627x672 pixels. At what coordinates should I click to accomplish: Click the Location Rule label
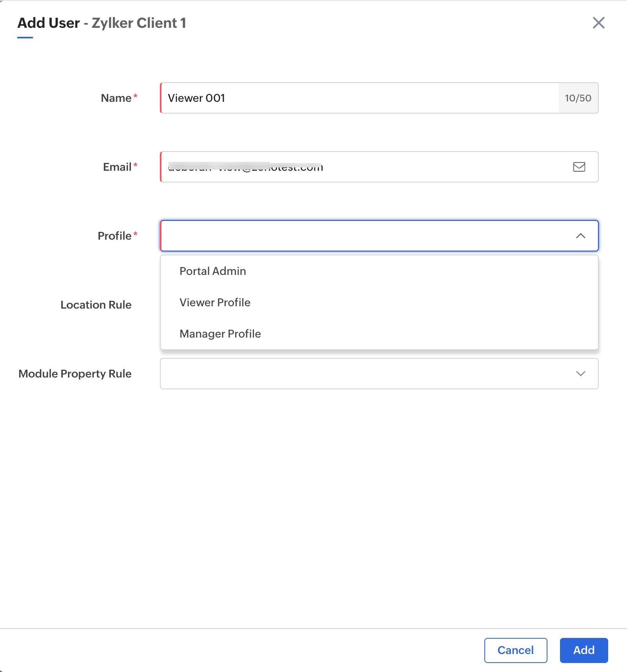click(96, 305)
